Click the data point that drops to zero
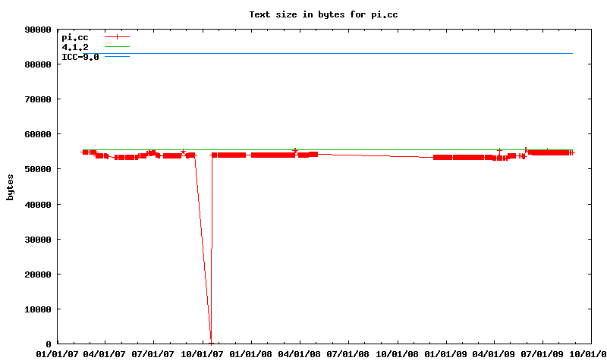This screenshot has height=364, width=607. click(x=211, y=343)
